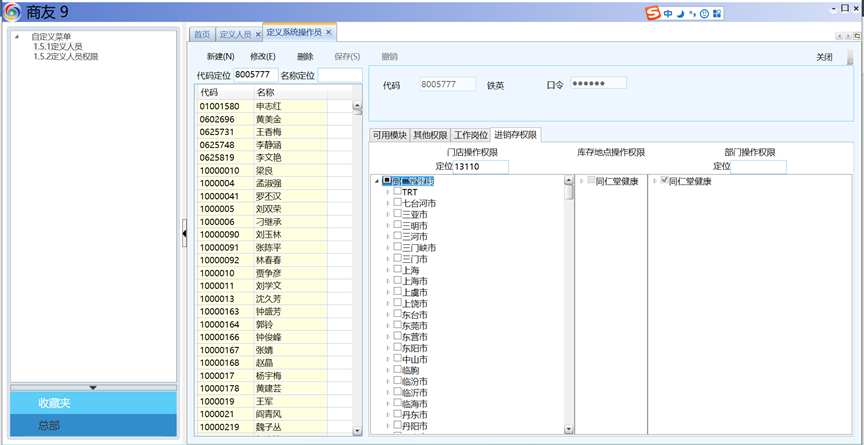Toggle the Sogou punctuation mode icon
The width and height of the screenshot is (864, 445).
[x=692, y=14]
